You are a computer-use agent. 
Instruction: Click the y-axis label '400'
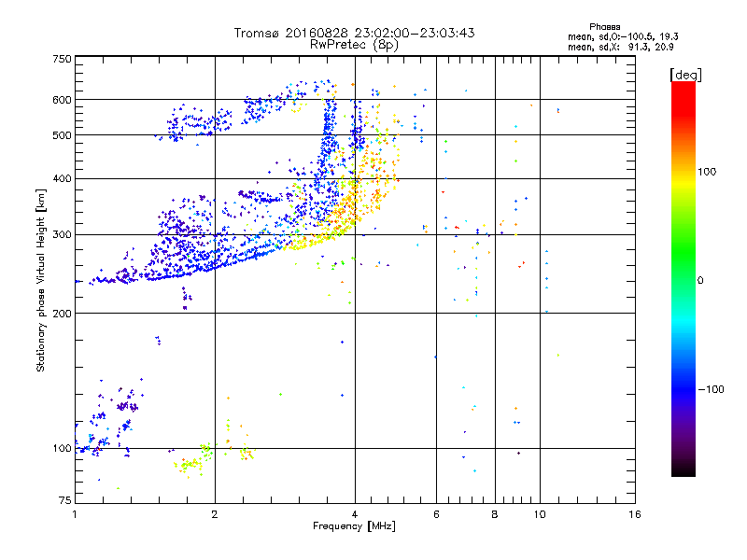click(x=62, y=179)
